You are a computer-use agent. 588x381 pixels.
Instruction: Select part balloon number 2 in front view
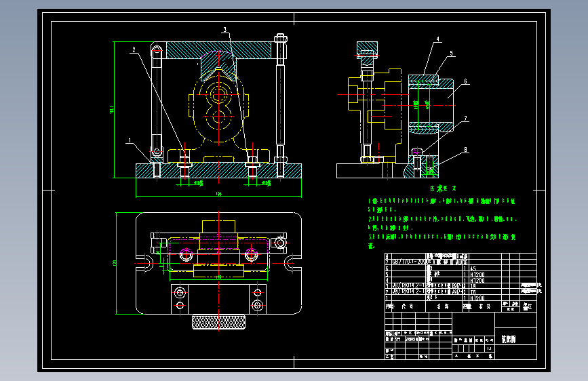click(134, 49)
